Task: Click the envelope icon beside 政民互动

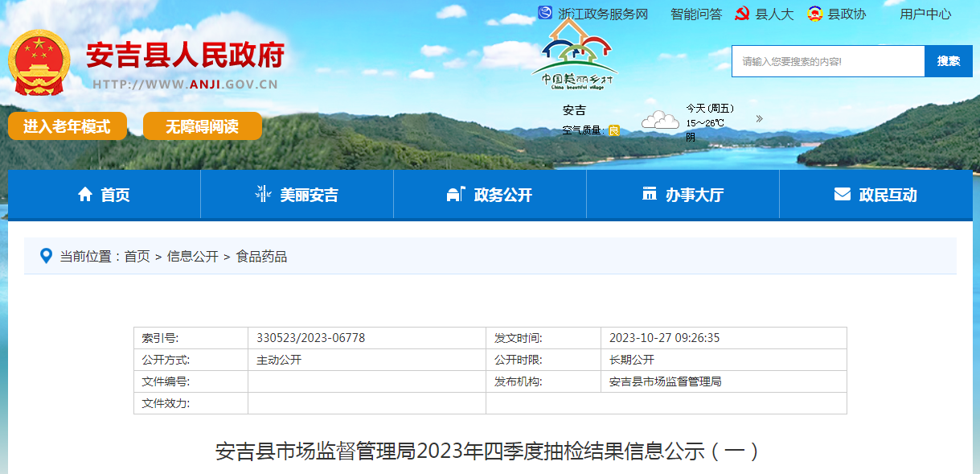Action: coord(842,195)
